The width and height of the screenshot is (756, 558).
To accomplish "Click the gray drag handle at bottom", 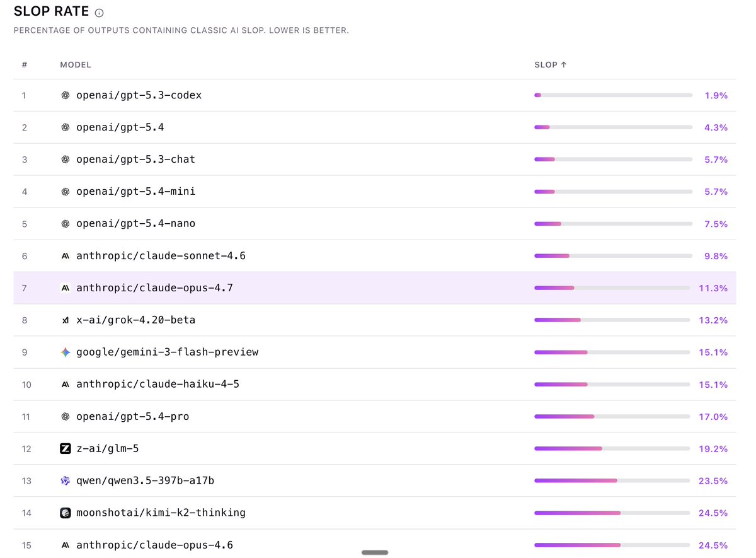I will [375, 552].
